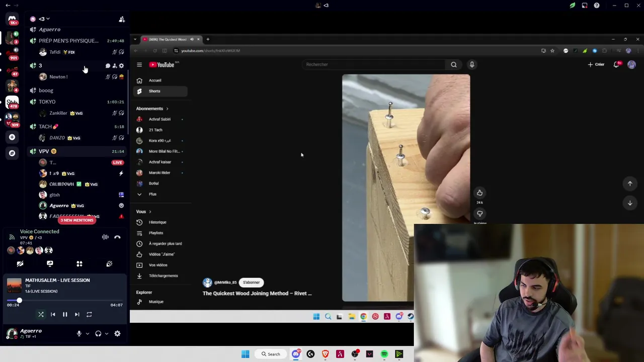This screenshot has height=362, width=644.
Task: Open Discord direct messages home icon
Action: pyautogui.click(x=12, y=20)
